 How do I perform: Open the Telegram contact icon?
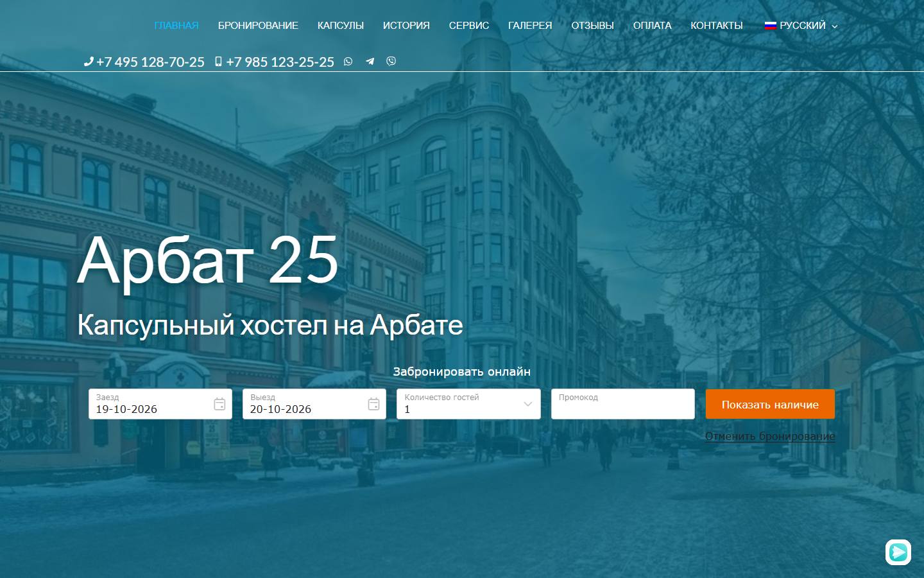tap(370, 62)
